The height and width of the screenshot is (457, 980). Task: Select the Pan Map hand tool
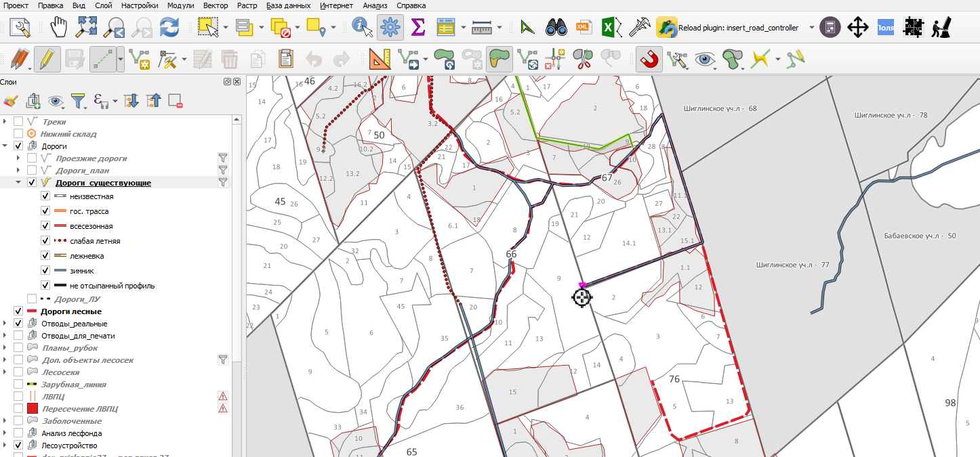click(60, 28)
